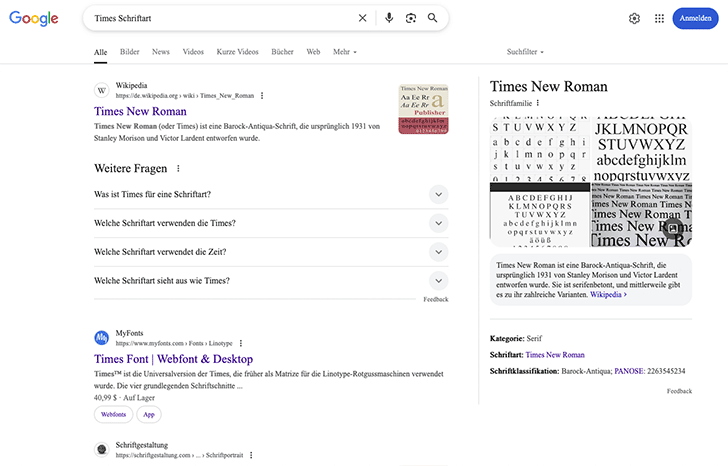Click the myfonts.com URL breadcrumb
Image resolution: width=728 pixels, height=466 pixels.
point(174,343)
